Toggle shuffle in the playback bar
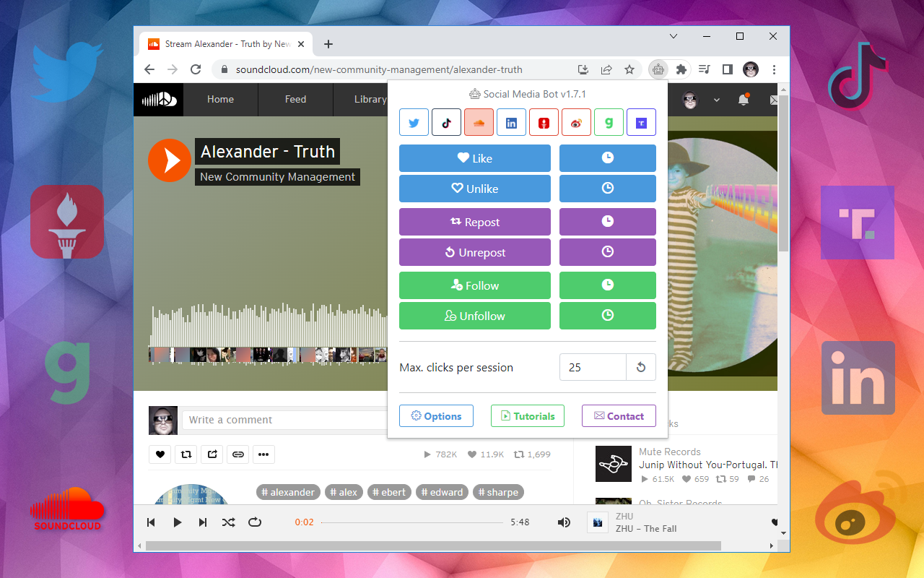 229,522
